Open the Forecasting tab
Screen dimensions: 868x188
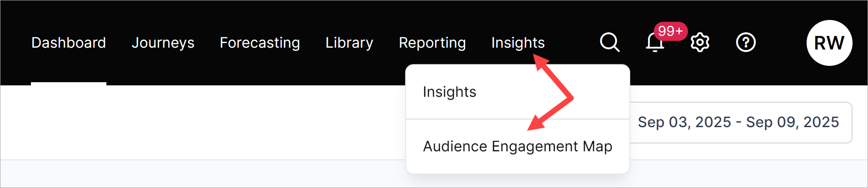pos(260,43)
